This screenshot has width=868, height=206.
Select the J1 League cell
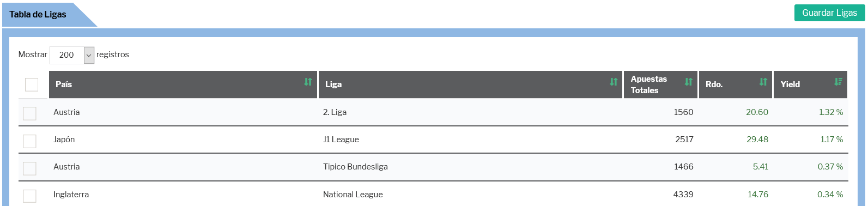(x=341, y=140)
